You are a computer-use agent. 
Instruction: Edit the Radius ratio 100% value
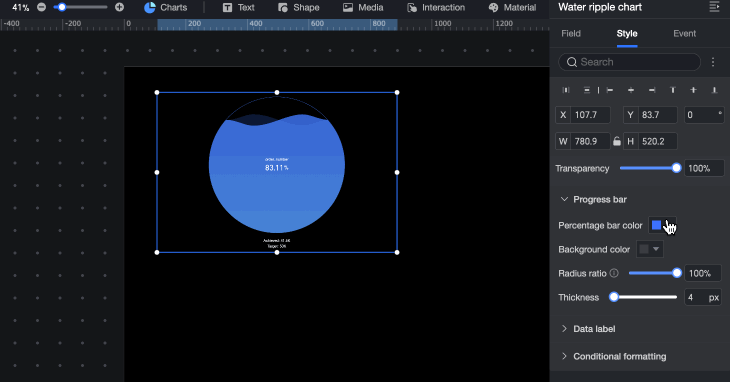click(703, 273)
